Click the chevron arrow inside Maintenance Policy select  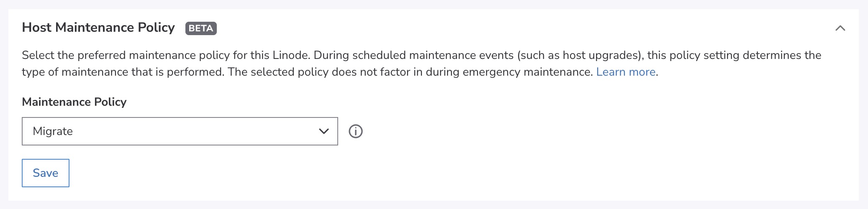point(324,131)
